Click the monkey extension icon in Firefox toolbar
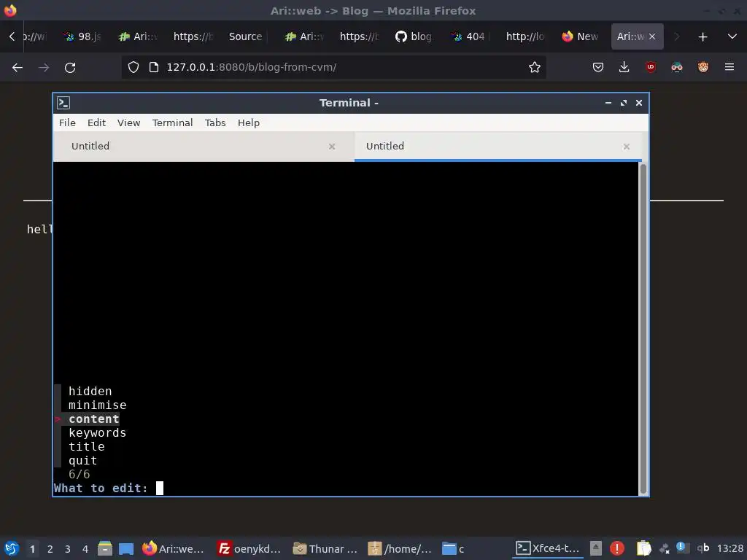The width and height of the screenshot is (747, 560). [x=703, y=67]
